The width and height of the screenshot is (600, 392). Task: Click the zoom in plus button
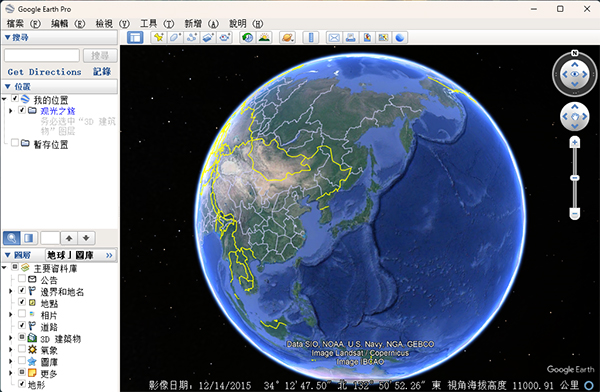coord(574,142)
